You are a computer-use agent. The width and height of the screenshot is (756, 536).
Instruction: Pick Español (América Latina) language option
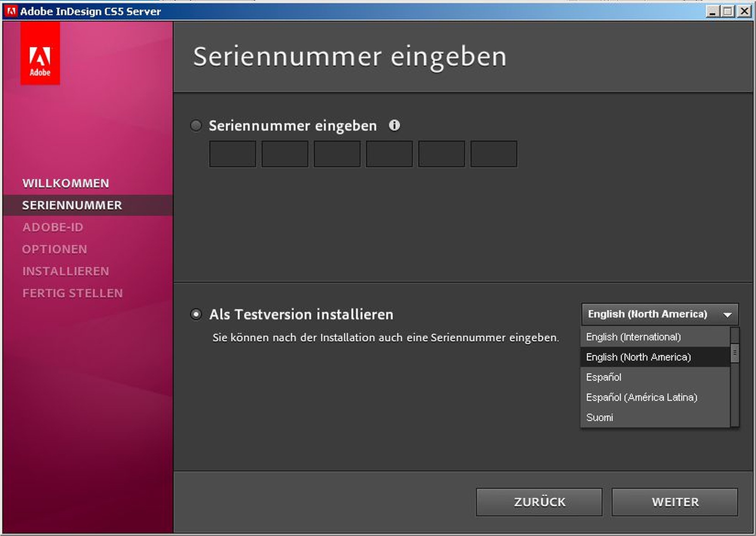pyautogui.click(x=641, y=398)
